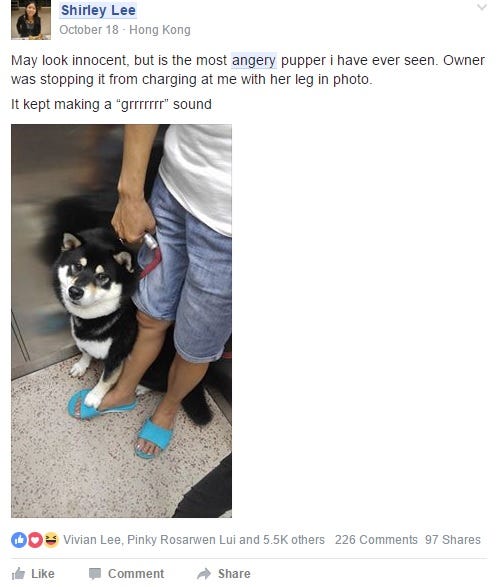The height and width of the screenshot is (587, 497).
Task: View the 97 Shares list
Action: coord(453,540)
